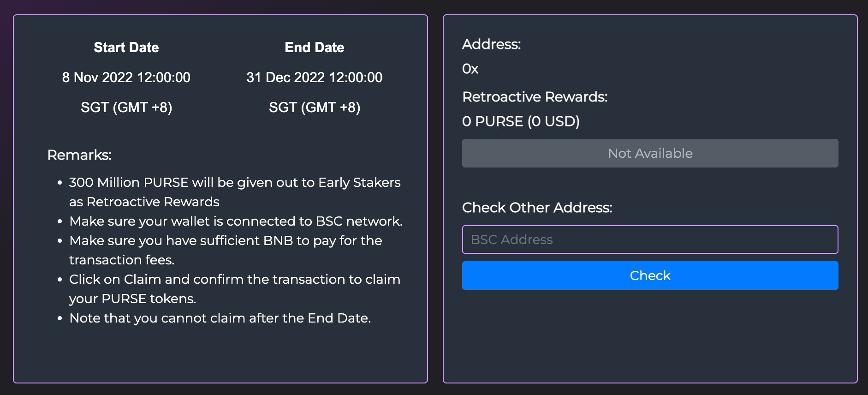
Task: Click the Address label
Action: (x=491, y=44)
